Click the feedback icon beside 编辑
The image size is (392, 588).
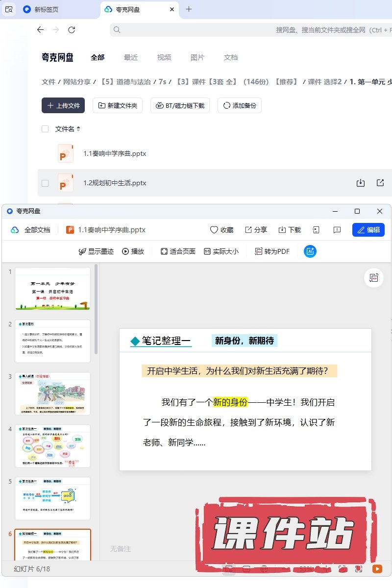tap(337, 230)
